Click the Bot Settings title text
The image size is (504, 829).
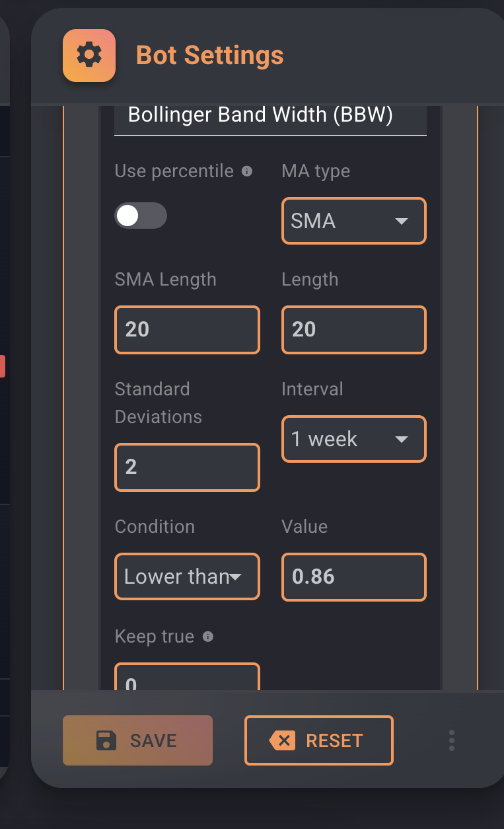210,56
